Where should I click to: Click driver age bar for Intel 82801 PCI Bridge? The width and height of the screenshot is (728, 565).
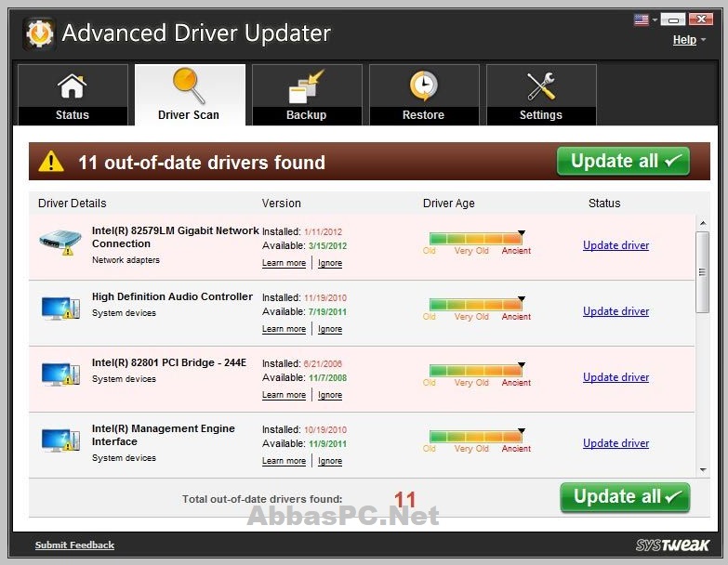(475, 370)
